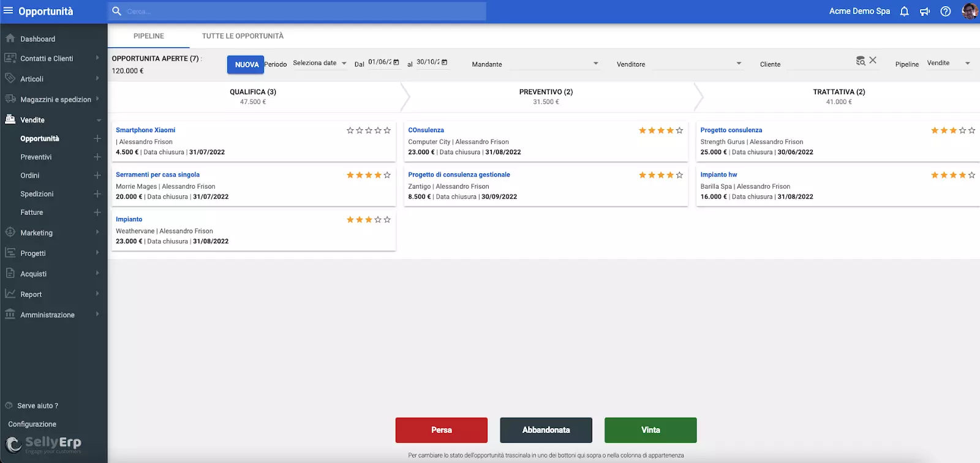Set first star on Smartphone Xiaomi card
Viewport: 980px width, 463px height.
click(350, 130)
